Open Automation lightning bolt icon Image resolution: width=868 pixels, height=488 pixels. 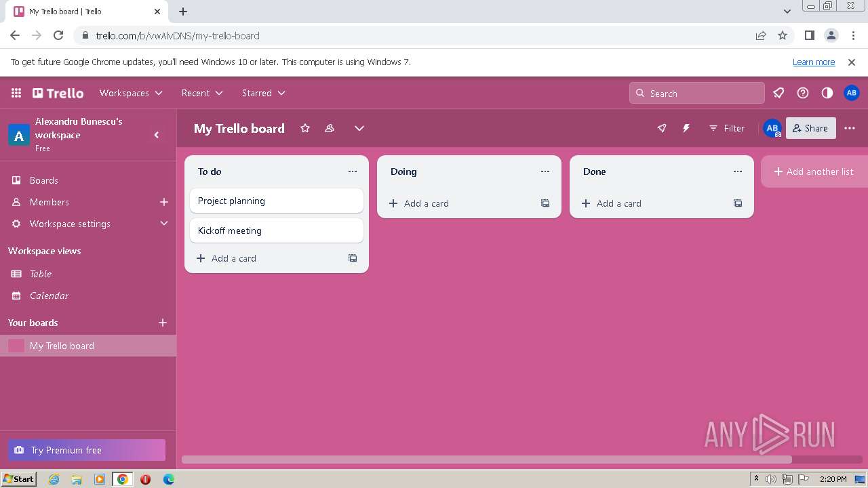pyautogui.click(x=686, y=128)
